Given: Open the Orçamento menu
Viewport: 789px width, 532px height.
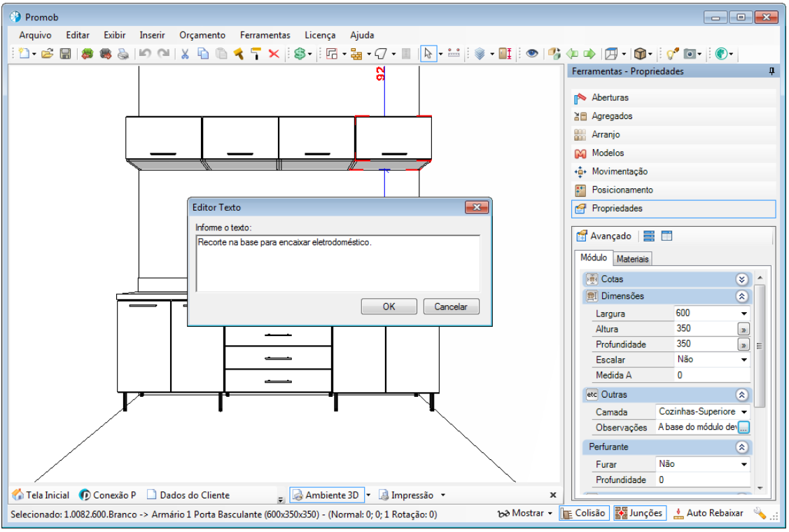Looking at the screenshot, I should (202, 35).
